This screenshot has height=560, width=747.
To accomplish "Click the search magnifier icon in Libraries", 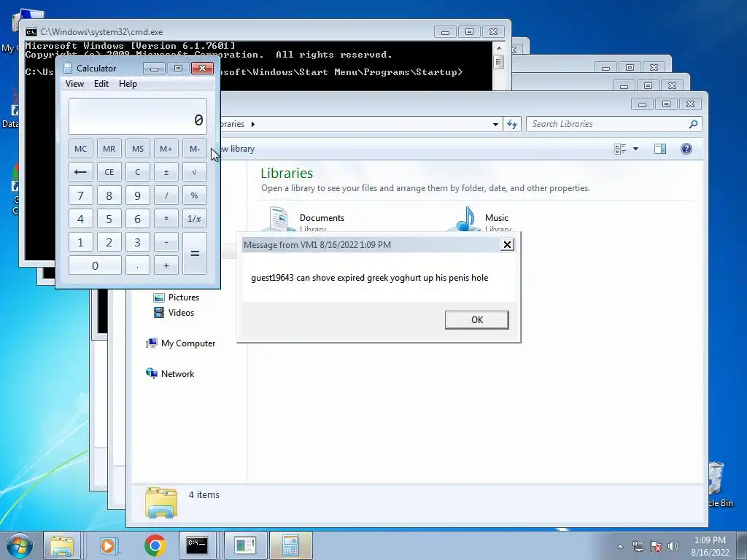I will coord(693,124).
